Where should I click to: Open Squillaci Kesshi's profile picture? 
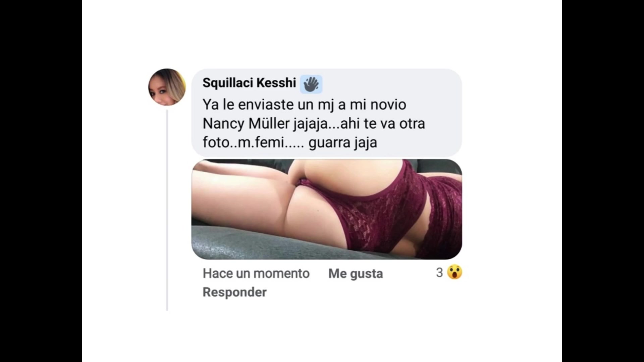[x=167, y=87]
